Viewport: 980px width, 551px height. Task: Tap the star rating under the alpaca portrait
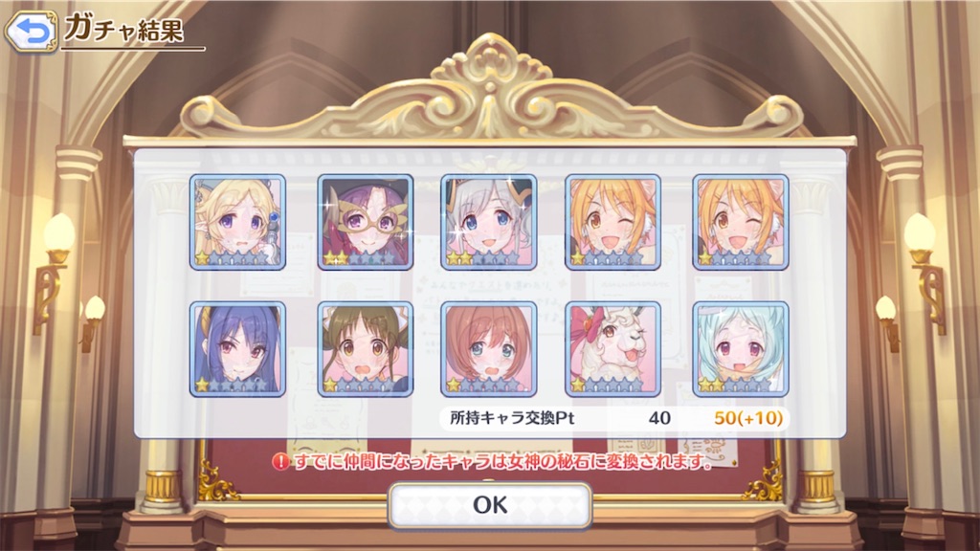coord(606,385)
